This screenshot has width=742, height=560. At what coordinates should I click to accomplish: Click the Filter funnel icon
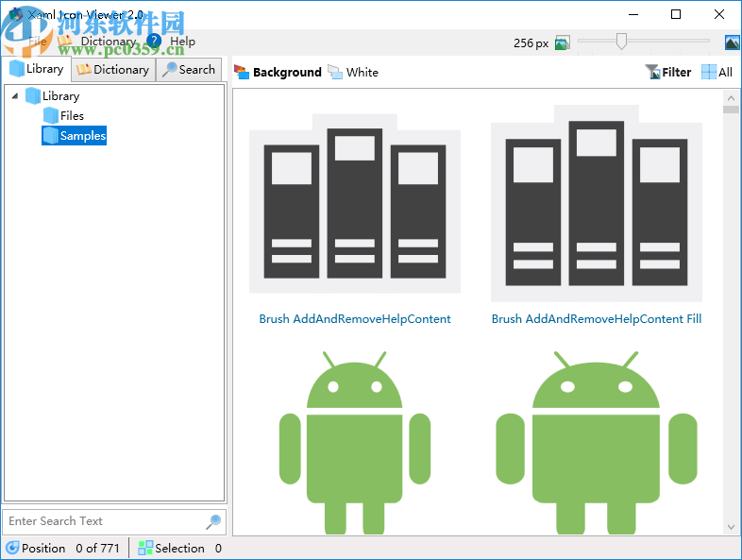pyautogui.click(x=652, y=73)
